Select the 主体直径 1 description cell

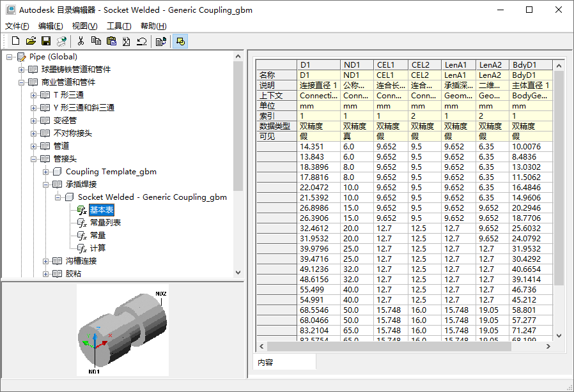point(531,85)
